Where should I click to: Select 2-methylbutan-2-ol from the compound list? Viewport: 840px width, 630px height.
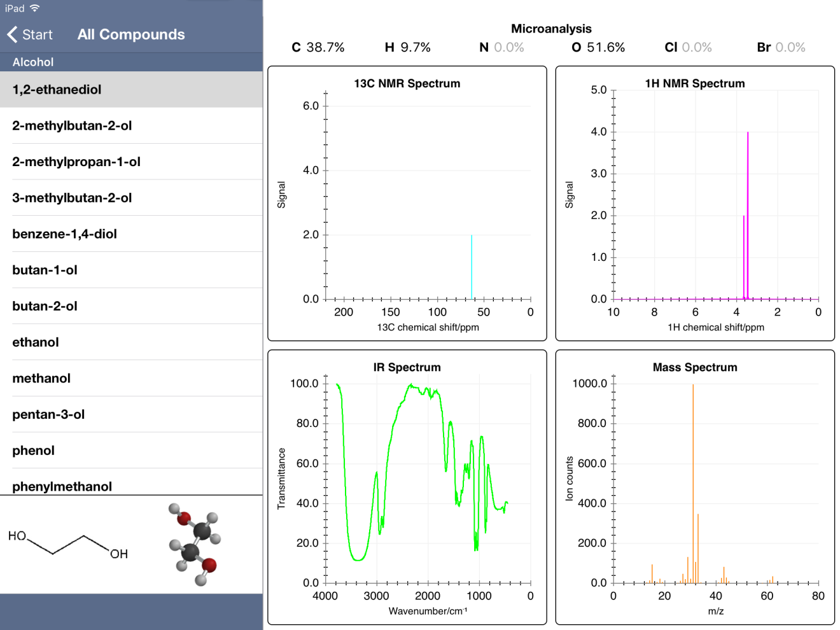click(72, 125)
